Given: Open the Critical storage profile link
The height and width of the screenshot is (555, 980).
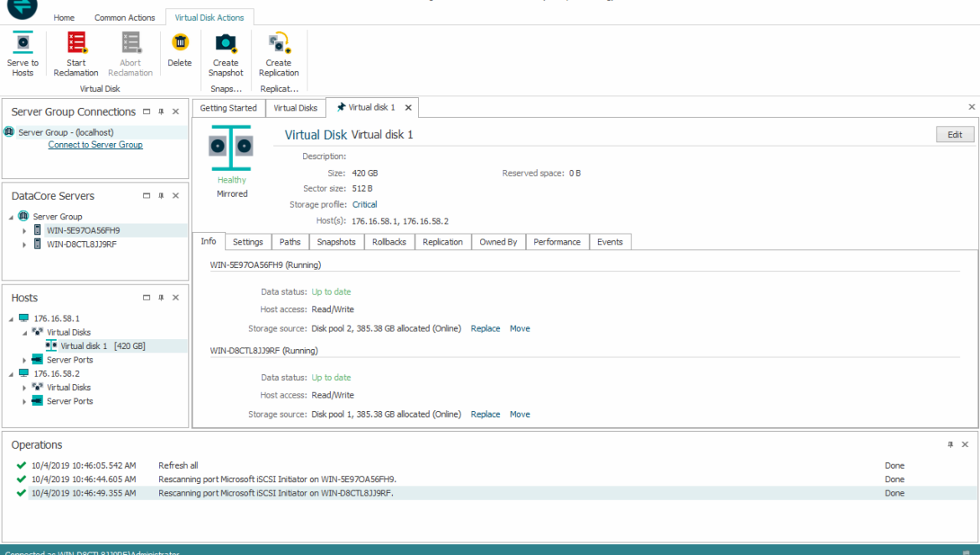Looking at the screenshot, I should pos(365,205).
